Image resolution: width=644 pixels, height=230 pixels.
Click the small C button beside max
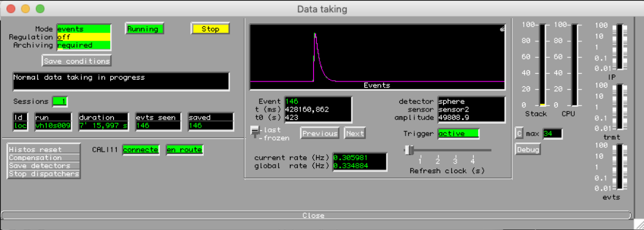click(519, 134)
